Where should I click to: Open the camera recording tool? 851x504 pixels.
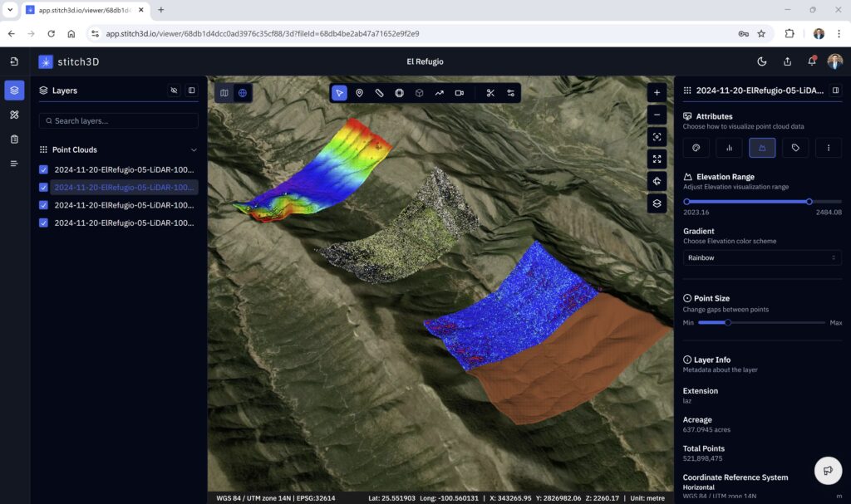[x=459, y=93]
